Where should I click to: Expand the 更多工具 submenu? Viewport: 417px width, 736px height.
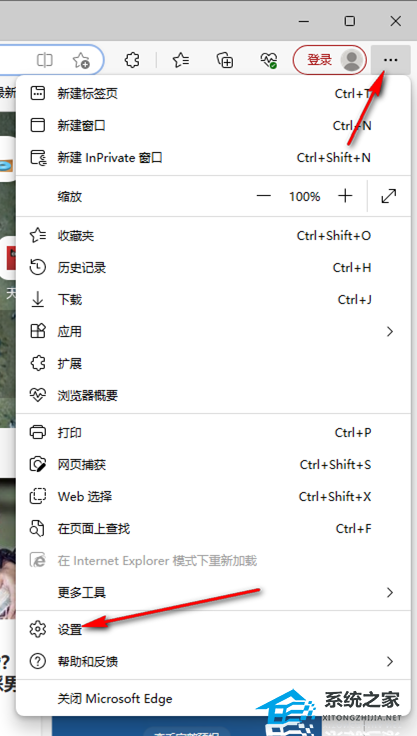214,592
